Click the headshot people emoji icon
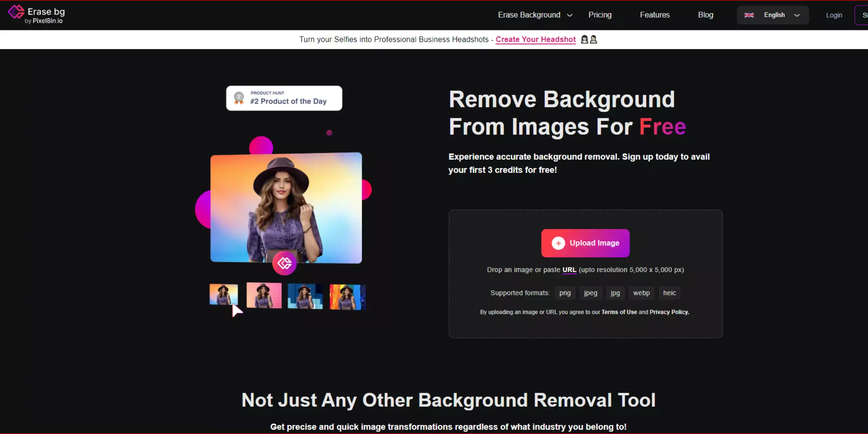This screenshot has height=434, width=868. tap(589, 39)
